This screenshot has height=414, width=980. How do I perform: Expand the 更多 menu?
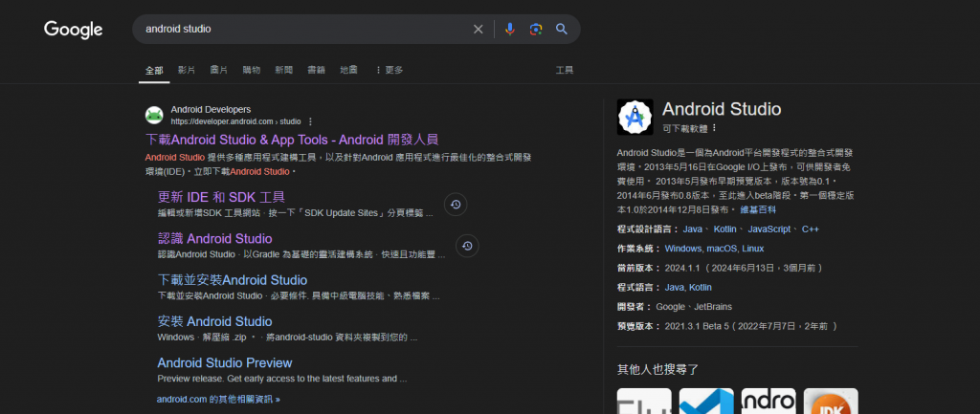coord(389,70)
